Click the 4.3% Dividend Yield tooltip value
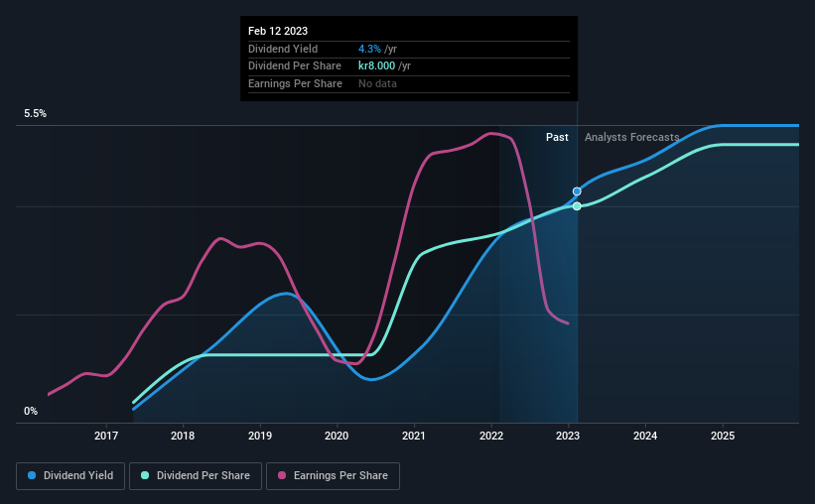This screenshot has height=504, width=815. pos(369,49)
